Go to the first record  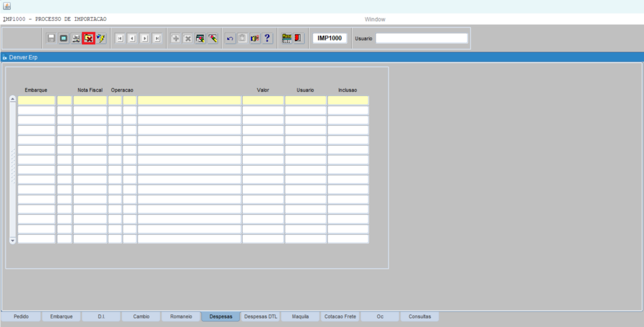tap(120, 38)
